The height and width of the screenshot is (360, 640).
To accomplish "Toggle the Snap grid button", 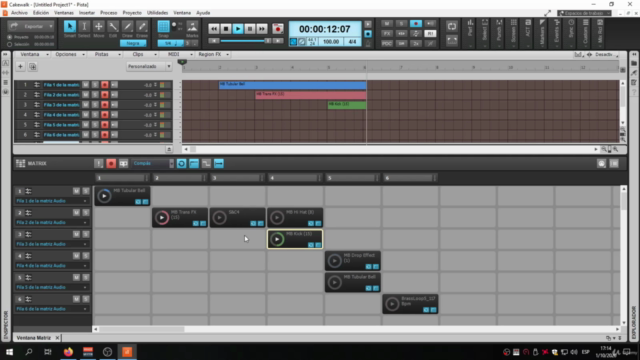I will click(163, 27).
